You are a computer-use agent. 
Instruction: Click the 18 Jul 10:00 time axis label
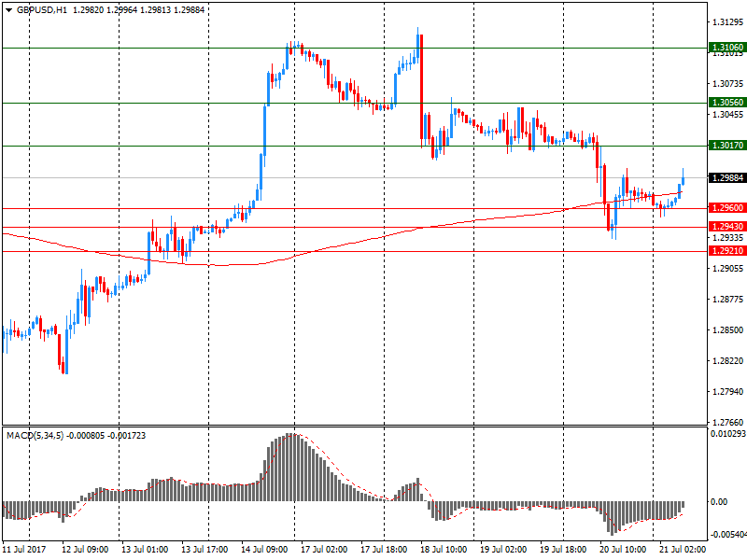click(444, 549)
